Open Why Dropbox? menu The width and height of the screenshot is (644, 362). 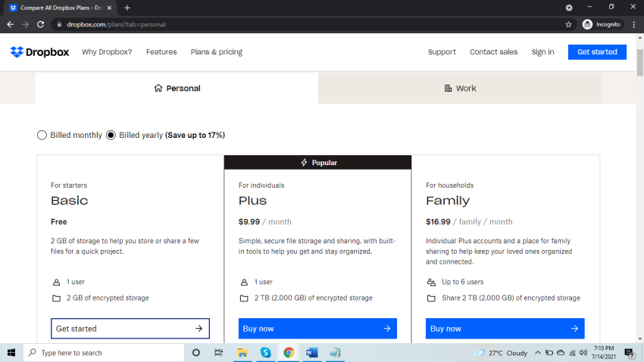click(x=107, y=52)
